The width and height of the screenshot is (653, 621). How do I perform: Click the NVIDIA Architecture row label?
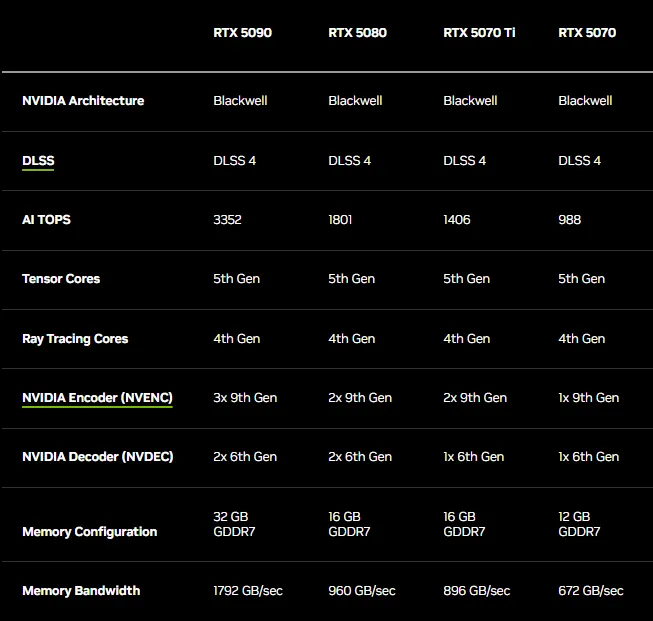point(83,100)
